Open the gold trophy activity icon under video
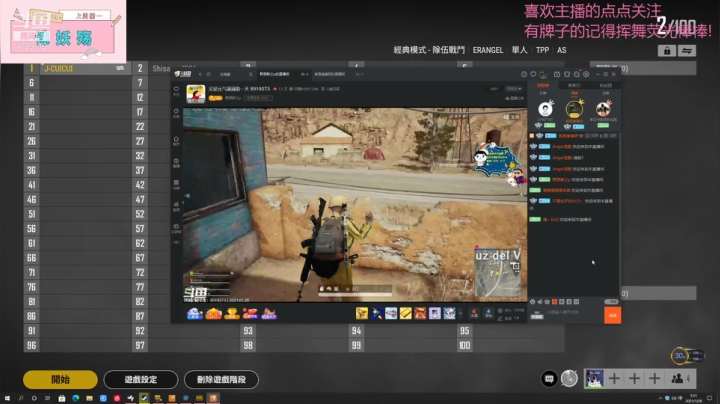This screenshot has width=720, height=404. (x=232, y=314)
